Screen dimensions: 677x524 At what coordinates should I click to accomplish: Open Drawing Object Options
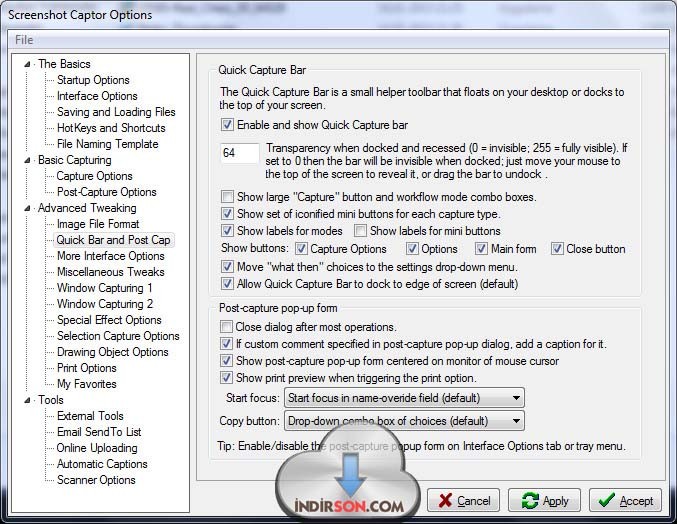click(113, 352)
